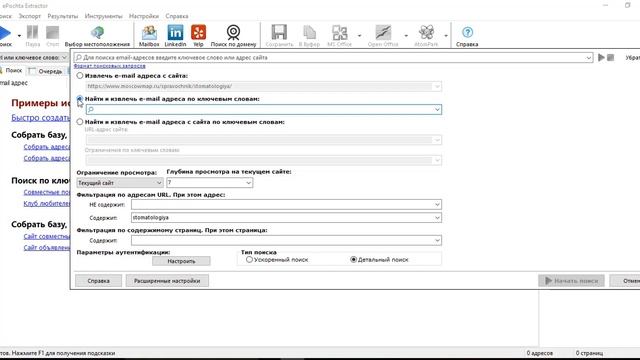Open the Settings menu
Image resolution: width=640 pixels, height=360 pixels.
[144, 16]
